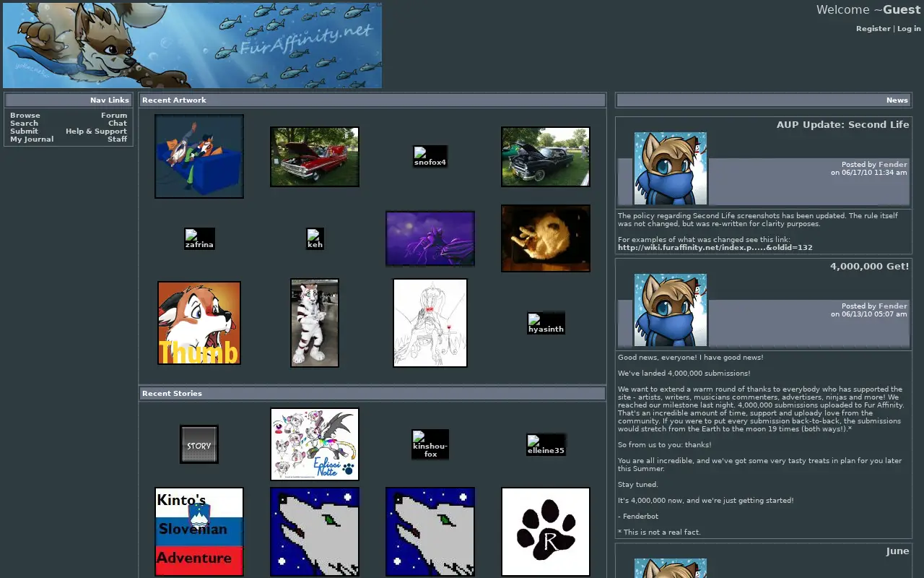Viewport: 924px width, 578px height.
Task: Click the Log in link
Action: tap(909, 29)
